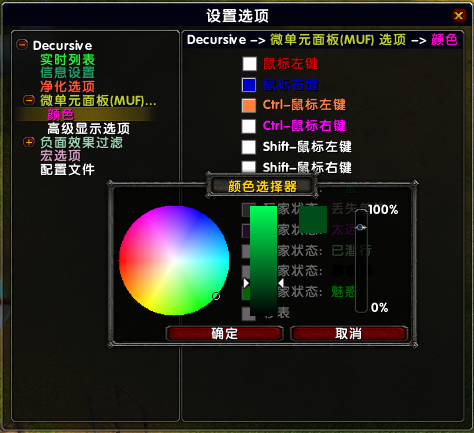The image size is (474, 433).
Task: Click the opacity slider thumb handle
Action: pos(361,227)
